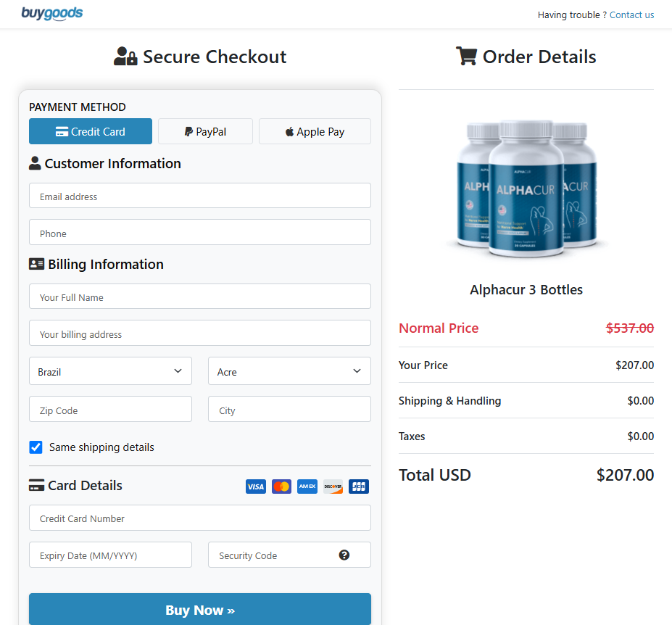672x625 pixels.
Task: Click the Credit Card Number field
Action: (200, 518)
